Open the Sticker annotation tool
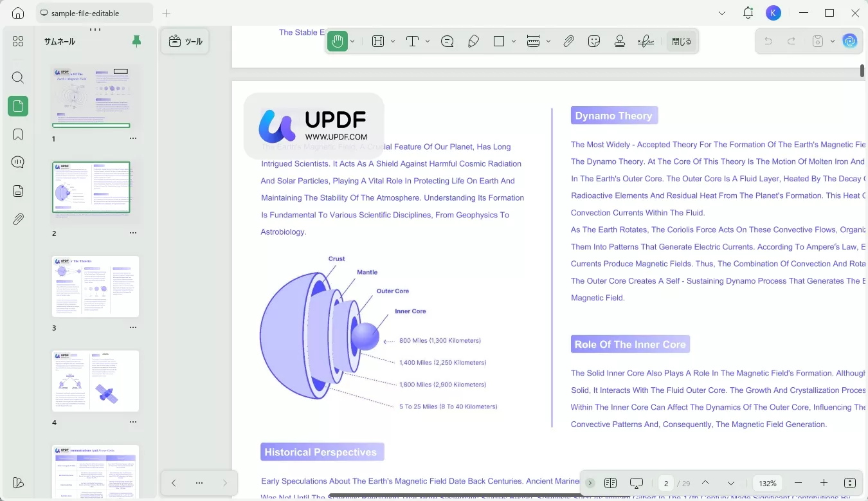The width and height of the screenshot is (868, 501). 594,41
